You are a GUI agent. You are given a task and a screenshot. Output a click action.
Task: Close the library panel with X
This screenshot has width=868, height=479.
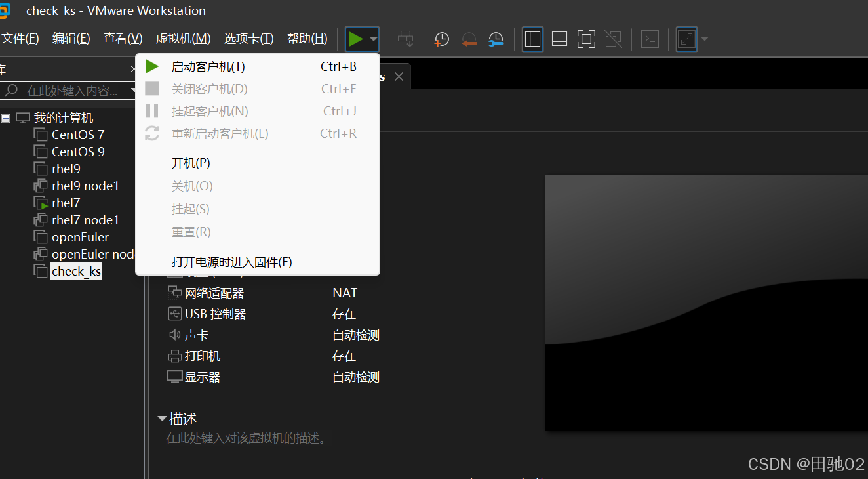point(133,69)
